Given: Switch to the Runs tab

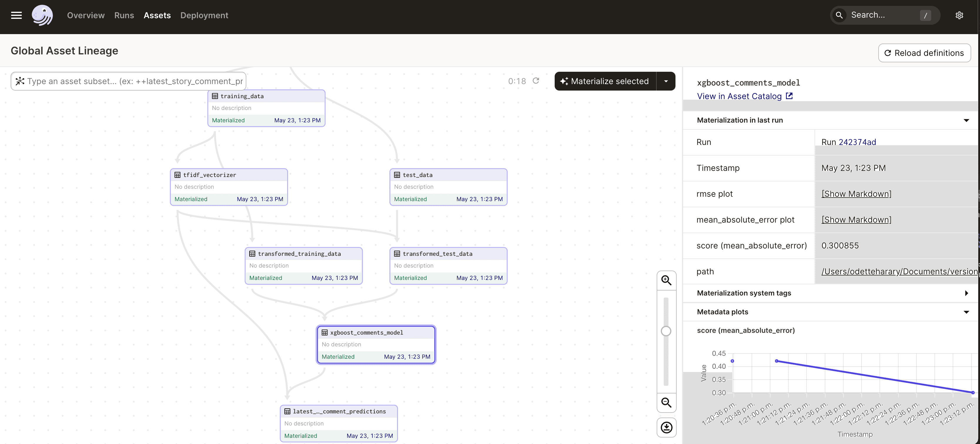Looking at the screenshot, I should [124, 15].
